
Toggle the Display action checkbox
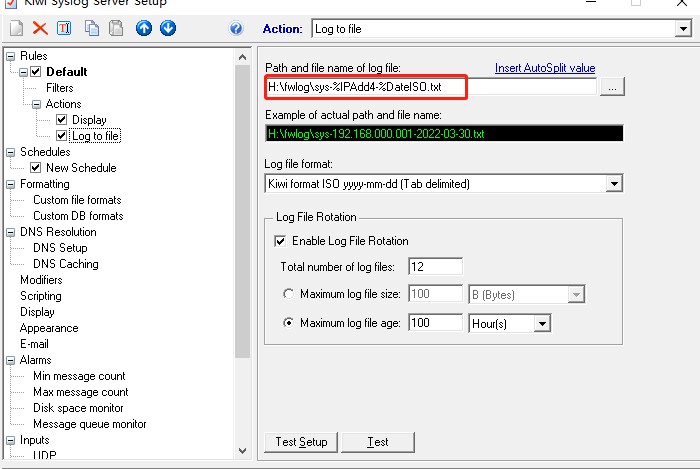pyautogui.click(x=62, y=120)
